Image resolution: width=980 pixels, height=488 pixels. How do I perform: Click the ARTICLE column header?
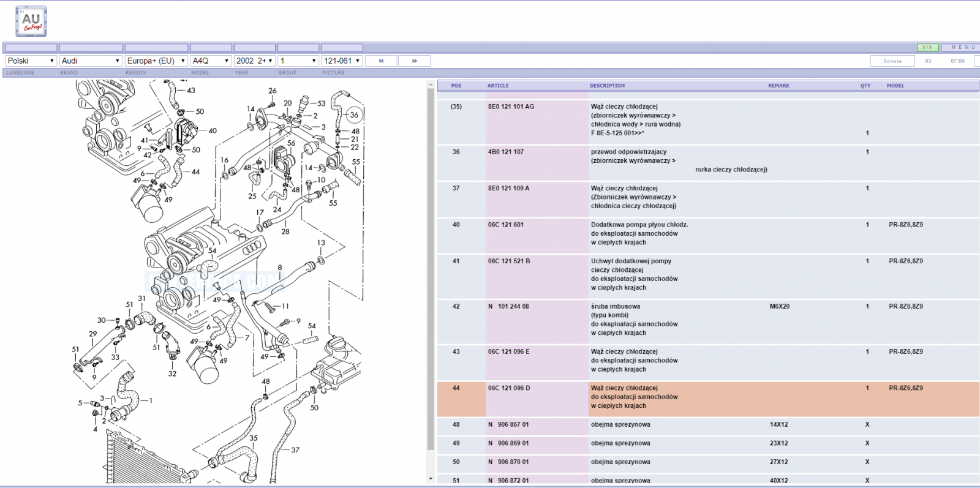coord(498,86)
